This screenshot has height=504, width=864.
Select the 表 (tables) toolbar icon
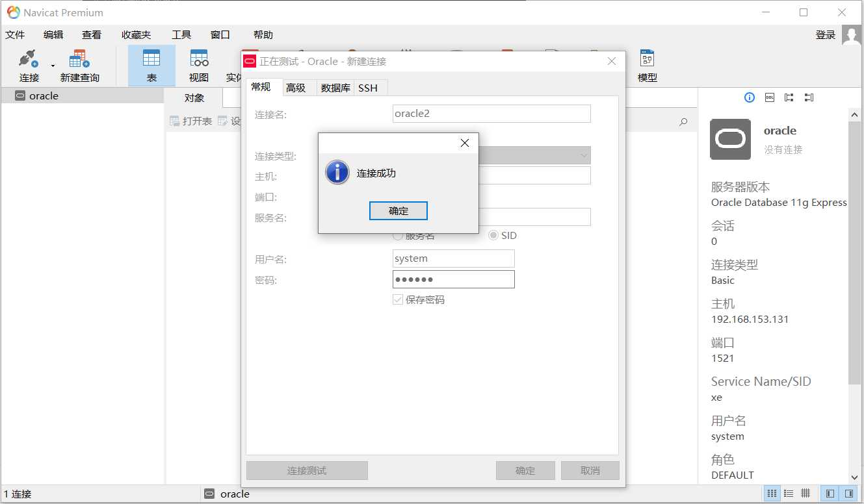coord(151,66)
